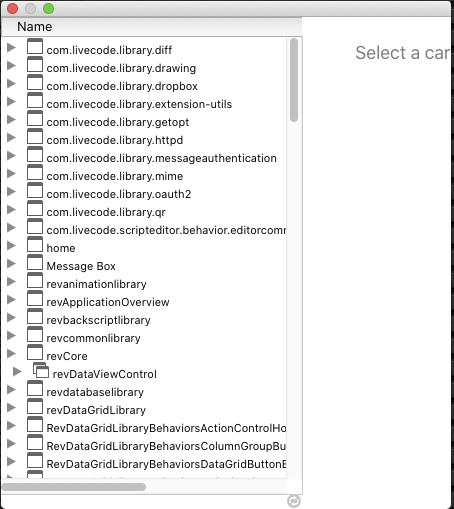Click the Message Box stack icon
Viewport: 454px width, 509px height.
coord(35,262)
